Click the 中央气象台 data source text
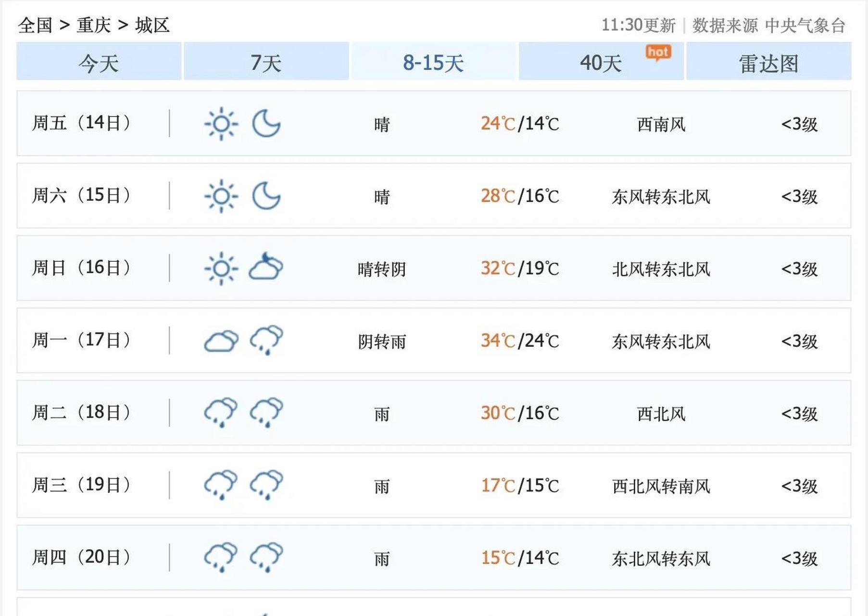This screenshot has height=616, width=868. pos(806,25)
